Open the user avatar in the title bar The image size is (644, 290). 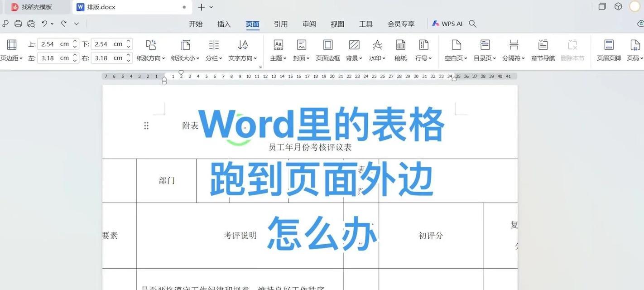pos(635,6)
